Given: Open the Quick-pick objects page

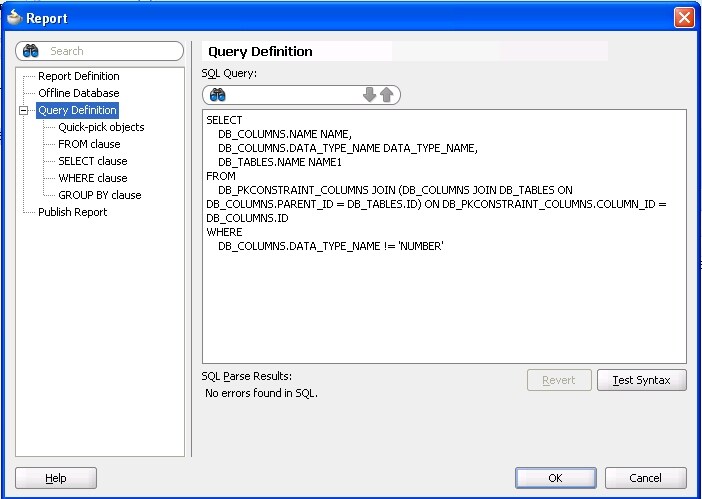Looking at the screenshot, I should click(101, 127).
